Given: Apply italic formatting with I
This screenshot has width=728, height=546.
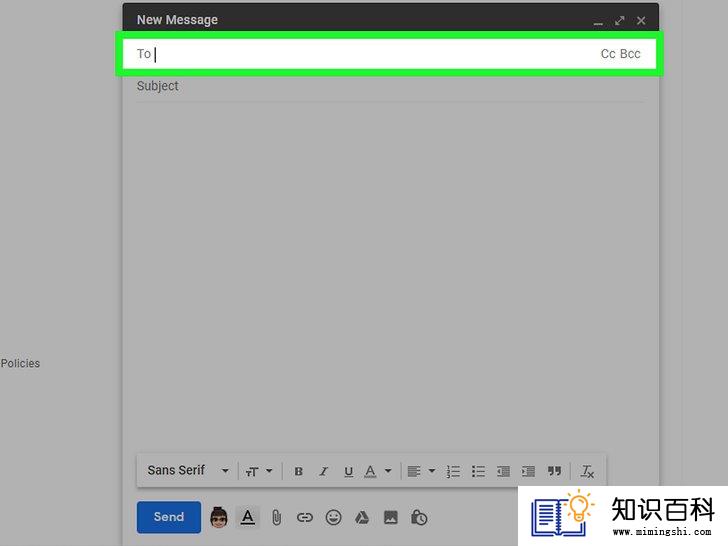Looking at the screenshot, I should [x=324, y=471].
